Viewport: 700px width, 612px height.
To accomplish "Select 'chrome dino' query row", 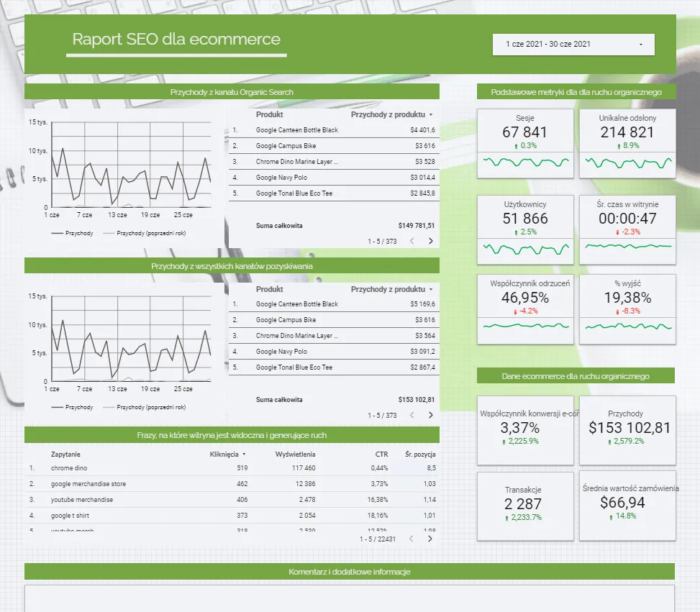I will pos(232,468).
